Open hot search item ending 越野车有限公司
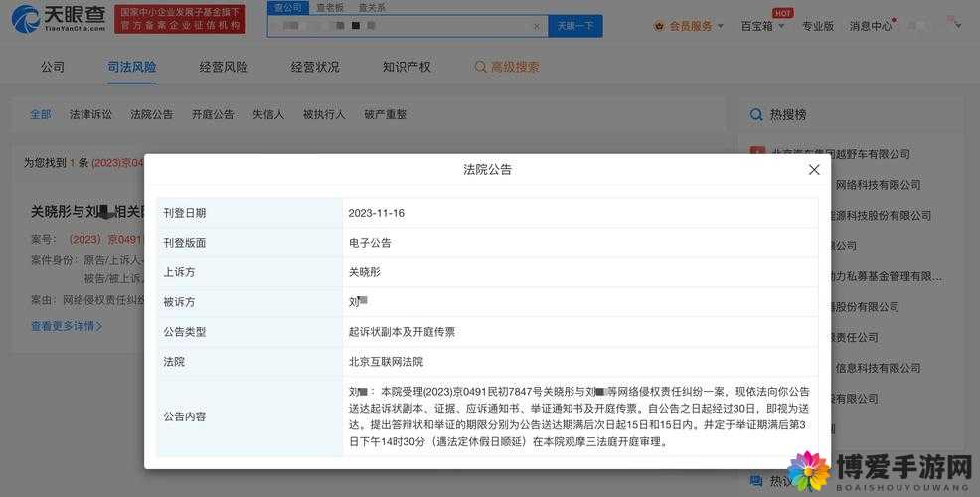Image resolution: width=980 pixels, height=497 pixels. pyautogui.click(x=841, y=154)
